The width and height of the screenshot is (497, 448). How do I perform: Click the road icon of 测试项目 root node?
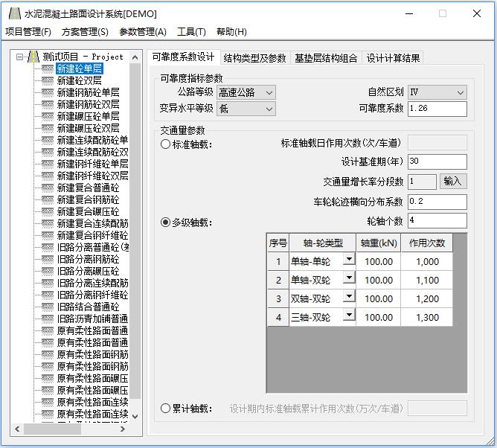(x=33, y=57)
